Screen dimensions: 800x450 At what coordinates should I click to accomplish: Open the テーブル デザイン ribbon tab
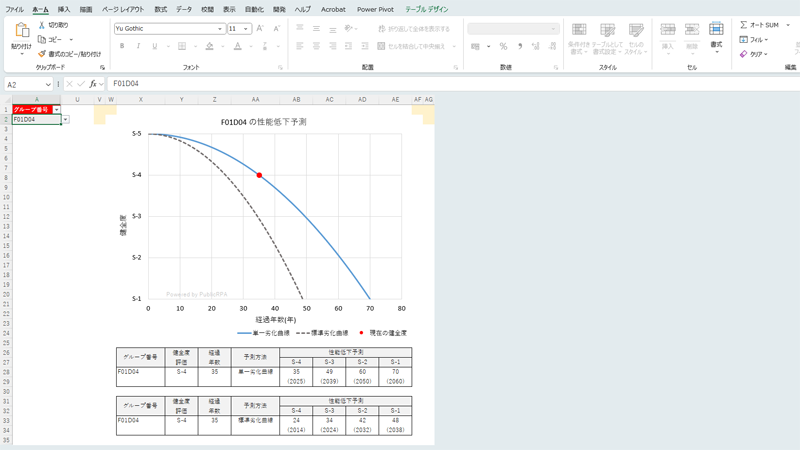[x=426, y=9]
